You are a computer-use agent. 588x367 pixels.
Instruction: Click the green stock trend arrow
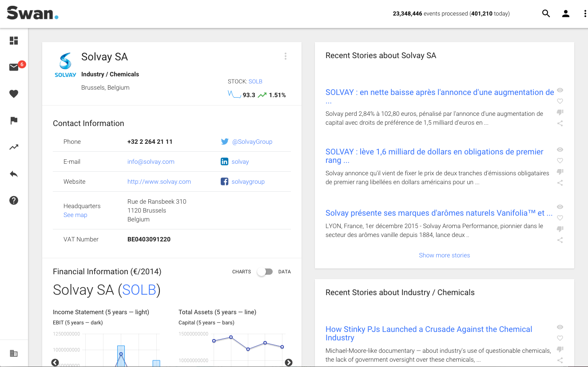coord(262,95)
